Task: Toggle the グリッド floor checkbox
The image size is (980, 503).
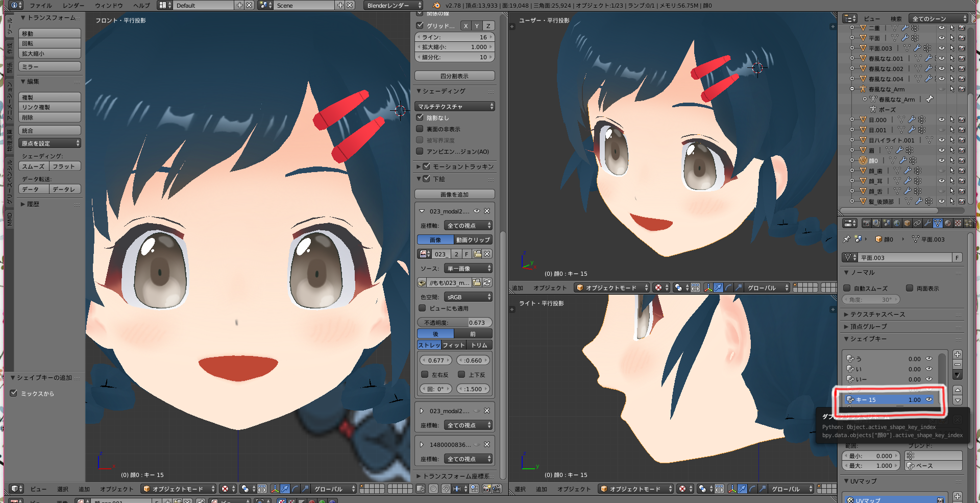Action: click(x=420, y=25)
